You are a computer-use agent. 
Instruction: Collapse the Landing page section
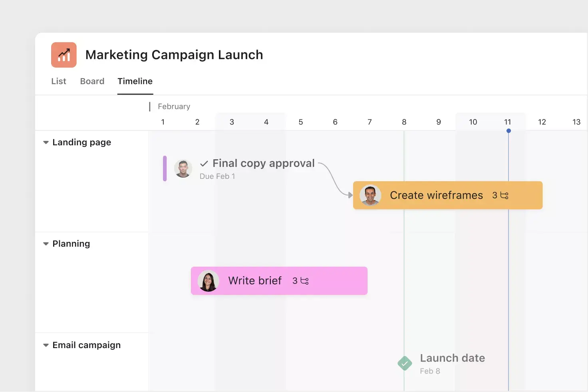pyautogui.click(x=46, y=142)
